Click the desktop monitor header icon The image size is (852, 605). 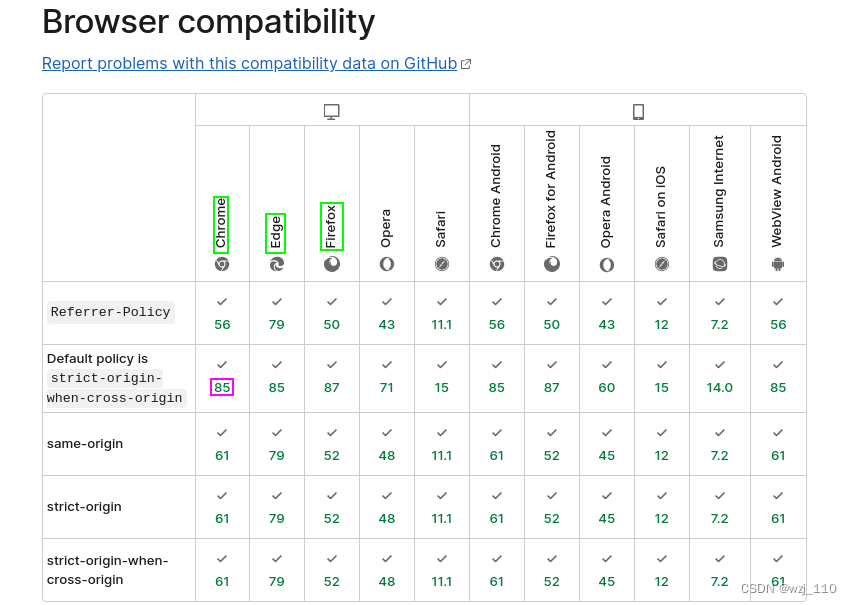[x=331, y=110]
